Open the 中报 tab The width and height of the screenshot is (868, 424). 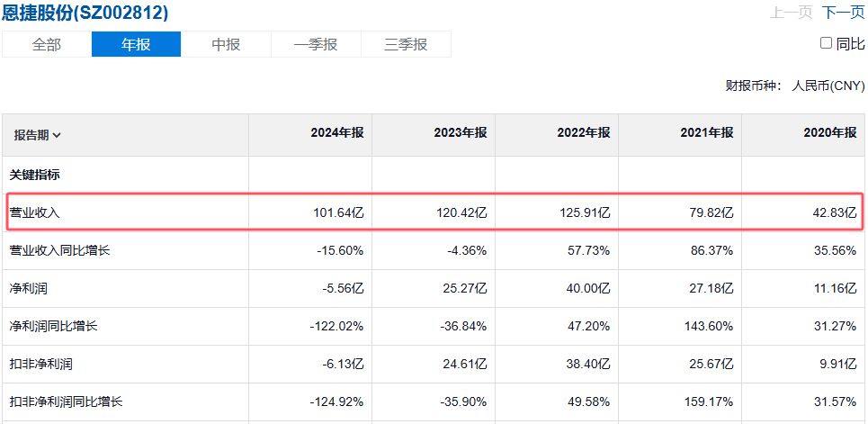[226, 44]
